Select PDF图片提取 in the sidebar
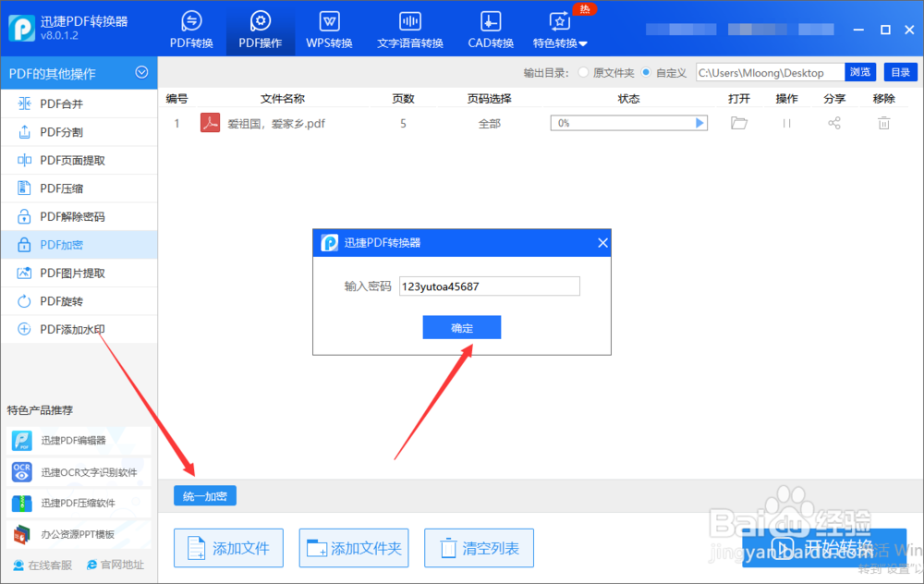The height and width of the screenshot is (584, 924). 79,273
